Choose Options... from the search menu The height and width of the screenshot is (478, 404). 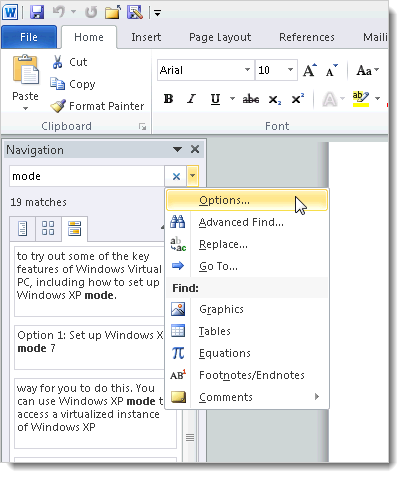tap(247, 200)
